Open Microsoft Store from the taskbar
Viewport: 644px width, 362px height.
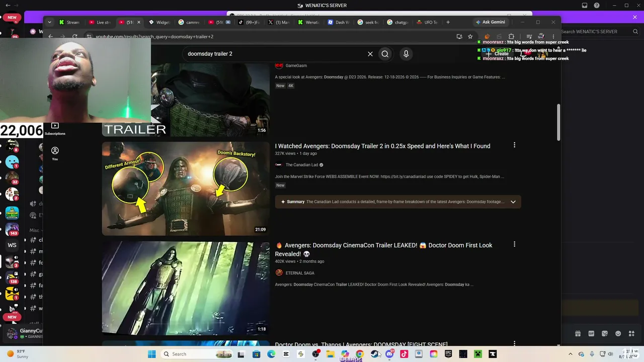click(x=256, y=354)
